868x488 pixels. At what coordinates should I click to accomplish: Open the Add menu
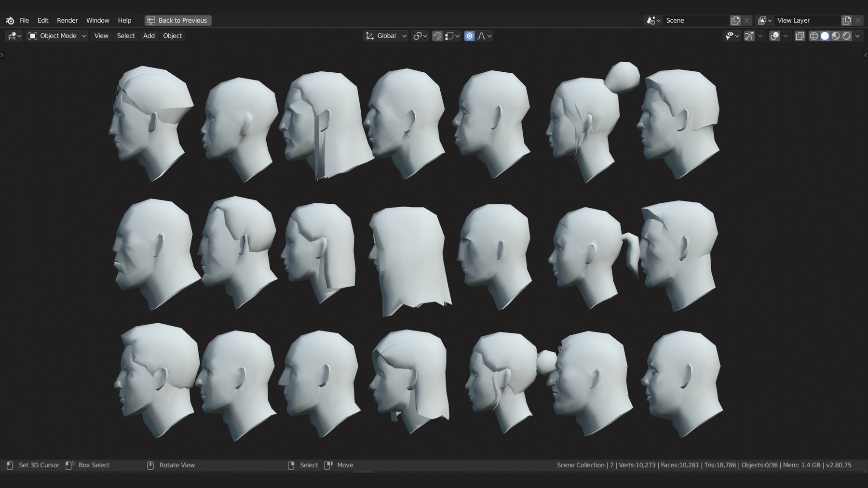click(149, 36)
